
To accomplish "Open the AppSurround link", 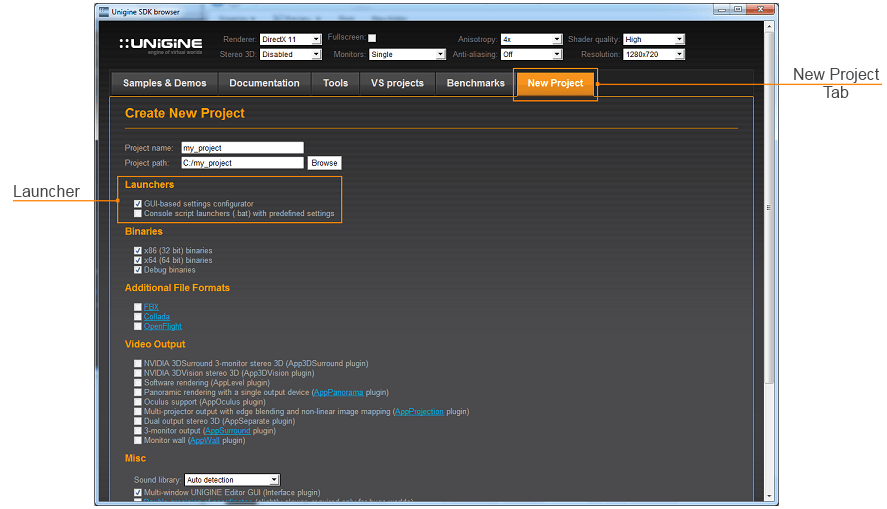I will click(227, 431).
